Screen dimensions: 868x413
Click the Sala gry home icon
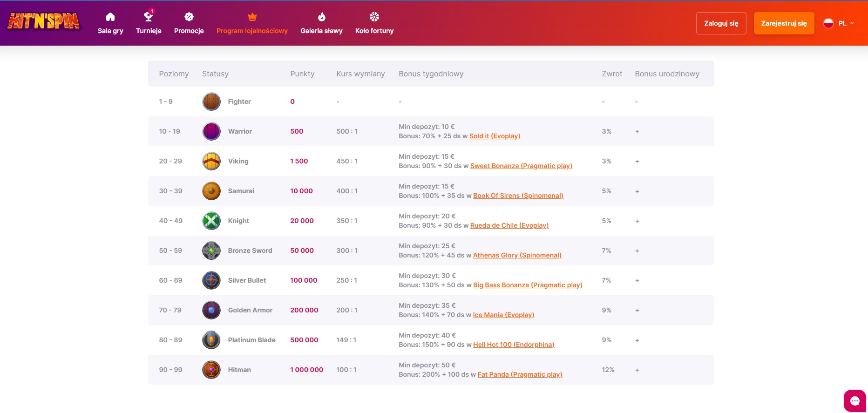tap(110, 17)
